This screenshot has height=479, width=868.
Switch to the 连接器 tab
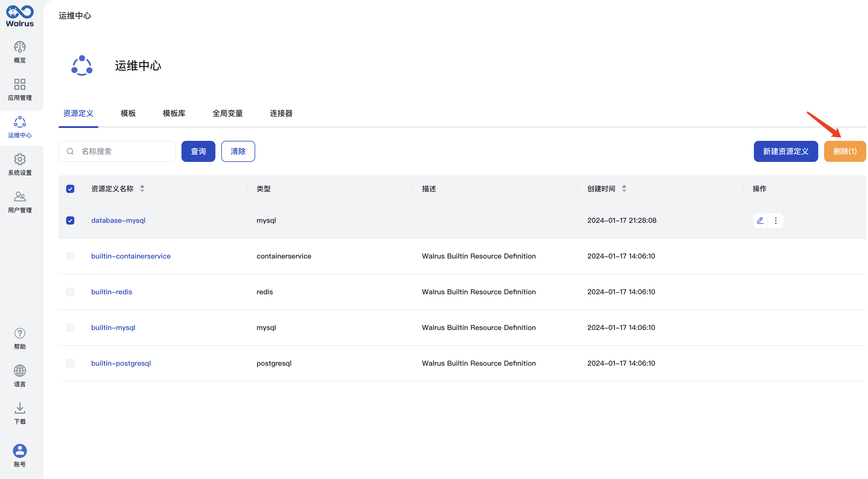[281, 113]
